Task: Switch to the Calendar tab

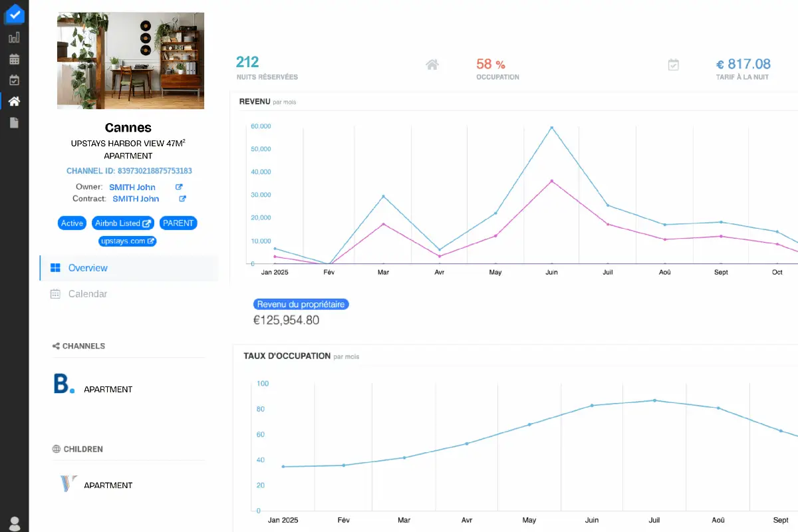Action: pos(87,293)
